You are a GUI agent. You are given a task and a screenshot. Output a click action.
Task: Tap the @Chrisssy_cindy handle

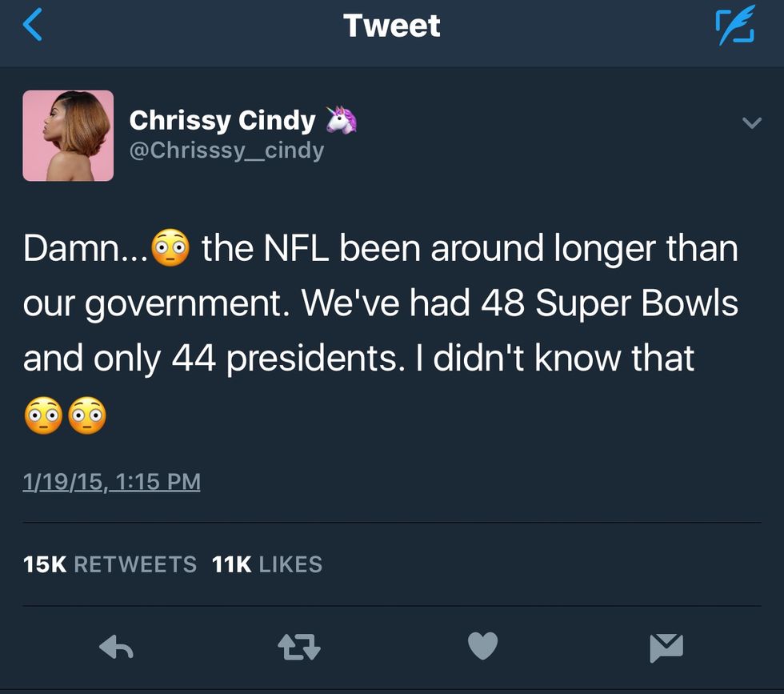(226, 150)
